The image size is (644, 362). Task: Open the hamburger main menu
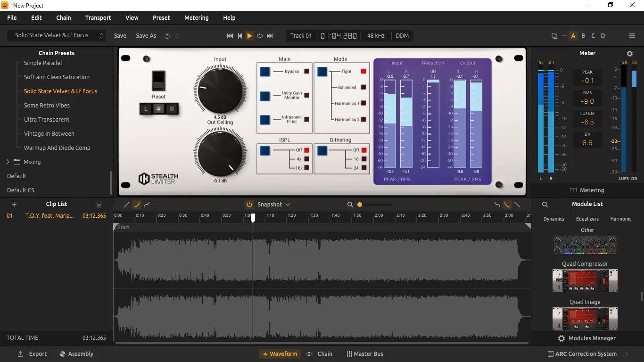click(632, 36)
